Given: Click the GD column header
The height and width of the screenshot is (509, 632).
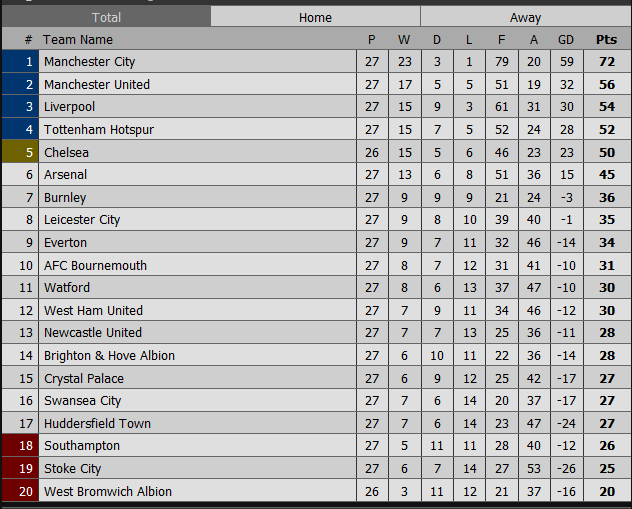Looking at the screenshot, I should click(x=565, y=40).
